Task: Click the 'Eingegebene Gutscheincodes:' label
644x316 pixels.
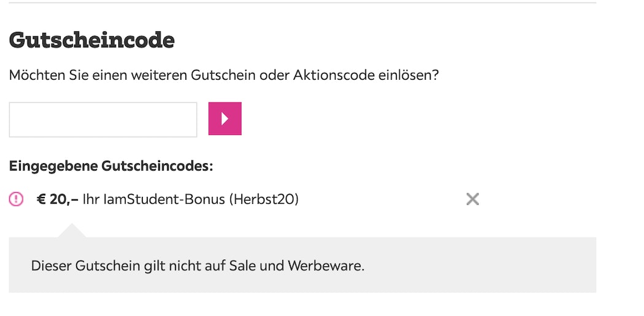Action: [111, 166]
